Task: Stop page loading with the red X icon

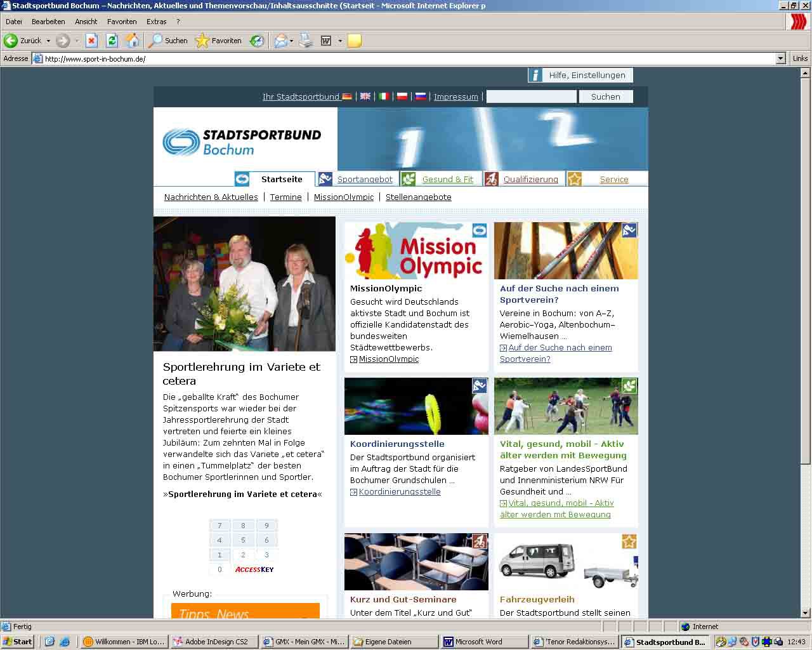Action: (x=91, y=41)
